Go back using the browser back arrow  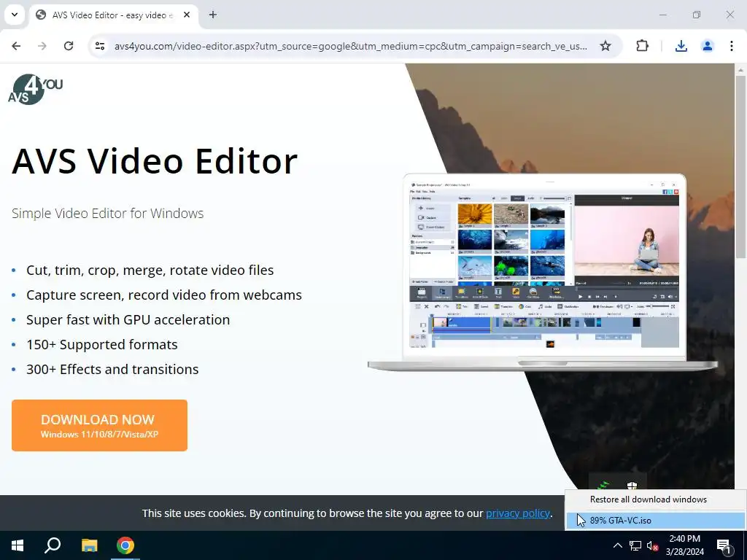(16, 46)
